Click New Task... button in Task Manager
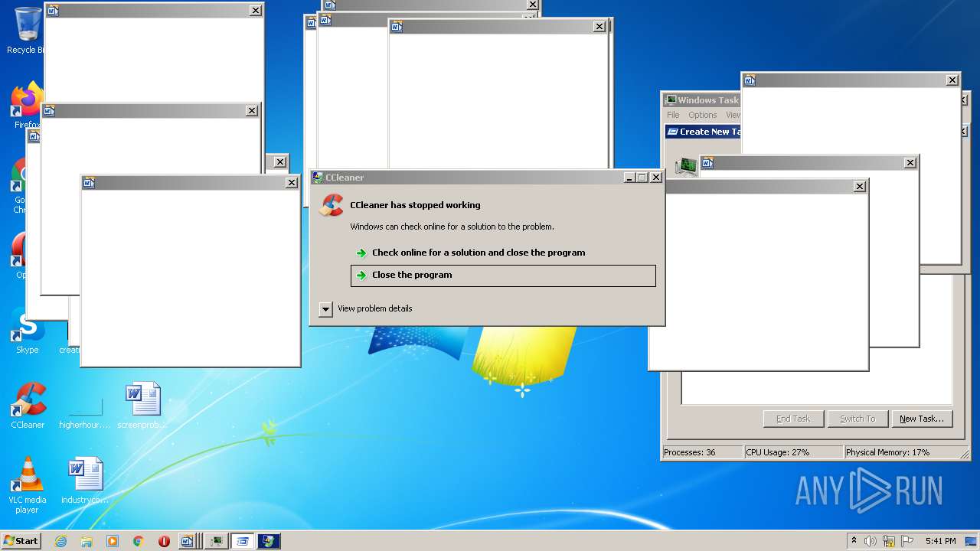Viewport: 980px width, 551px height. click(x=922, y=419)
